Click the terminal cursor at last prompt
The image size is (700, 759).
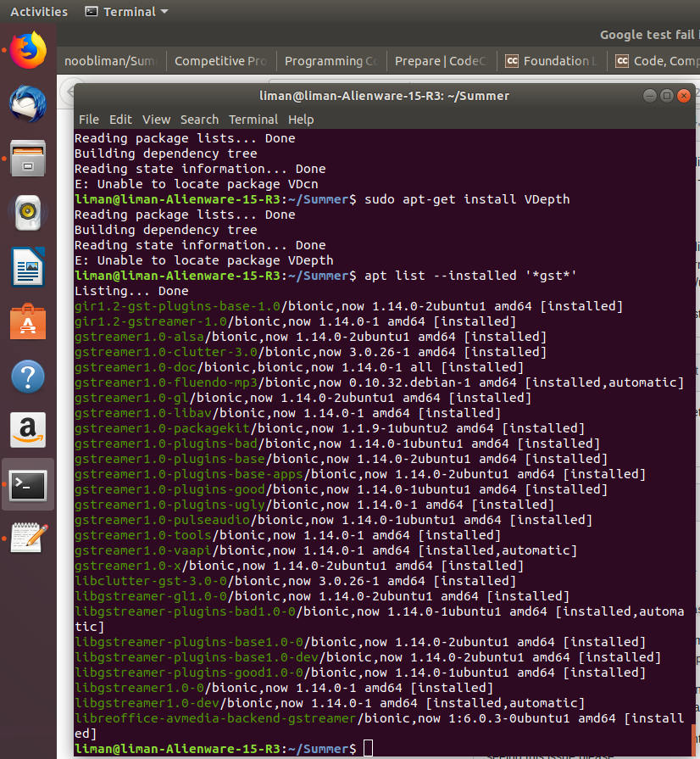(368, 748)
